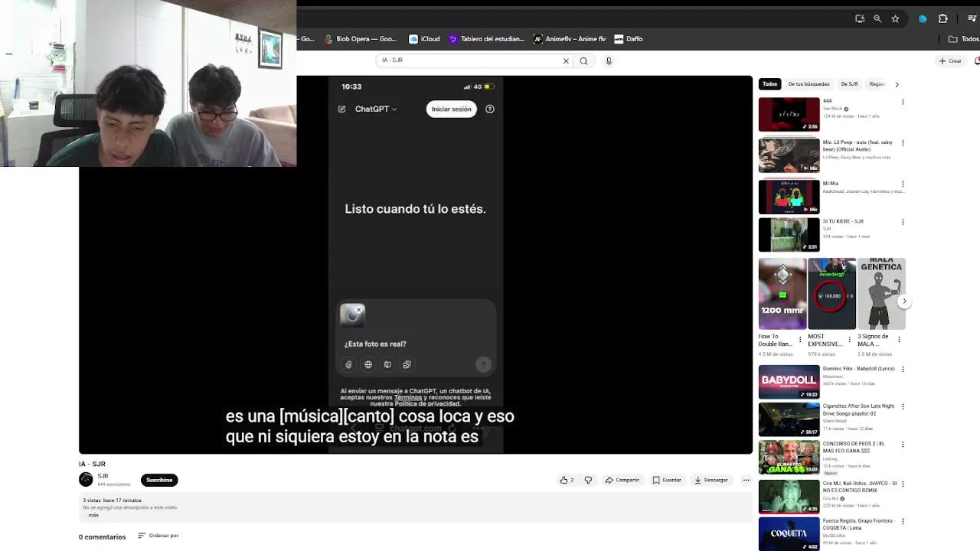
Task: Open options for Cigarettes After Sex playlist
Action: [903, 406]
